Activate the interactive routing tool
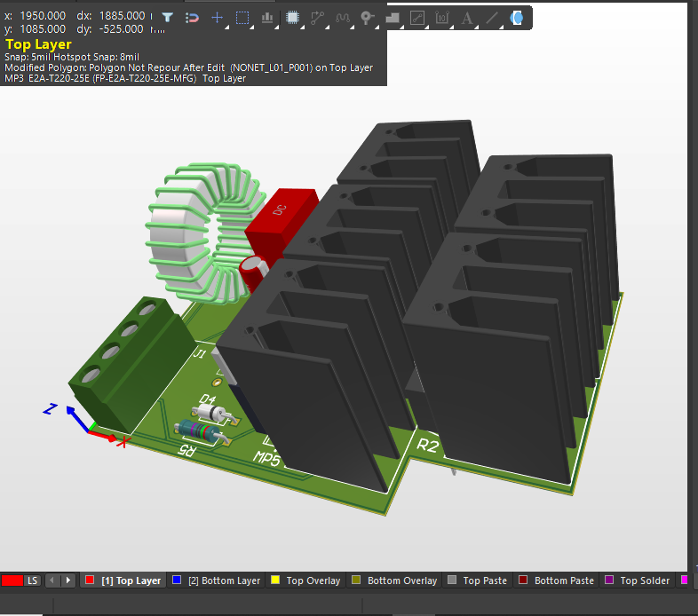Viewport: 698px width, 616px height. tap(317, 18)
